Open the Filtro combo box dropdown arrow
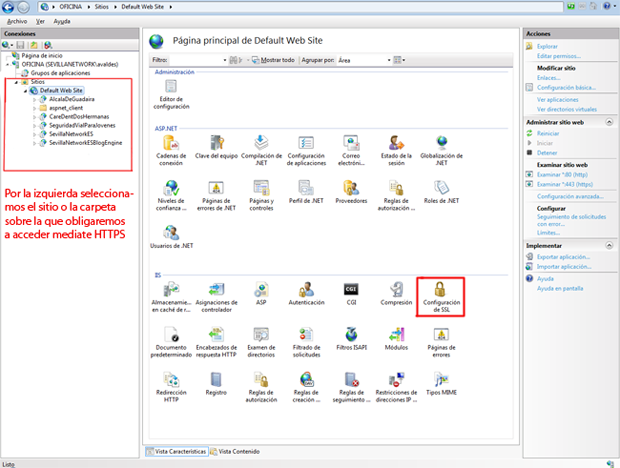The image size is (620, 468). pos(225,60)
